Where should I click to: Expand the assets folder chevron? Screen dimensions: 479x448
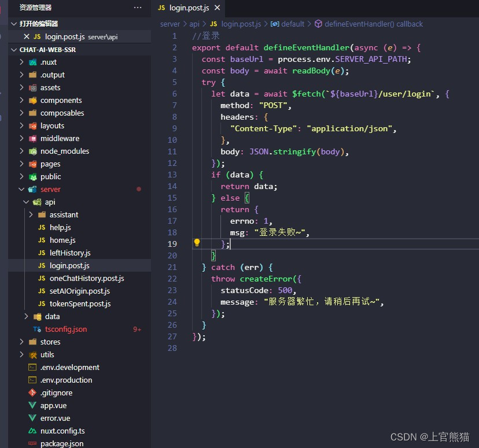click(x=21, y=88)
